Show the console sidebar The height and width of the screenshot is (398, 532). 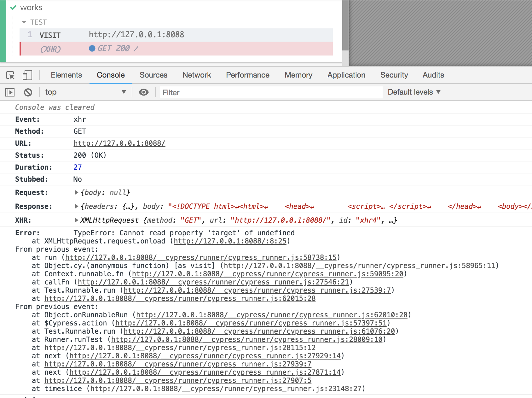(10, 92)
